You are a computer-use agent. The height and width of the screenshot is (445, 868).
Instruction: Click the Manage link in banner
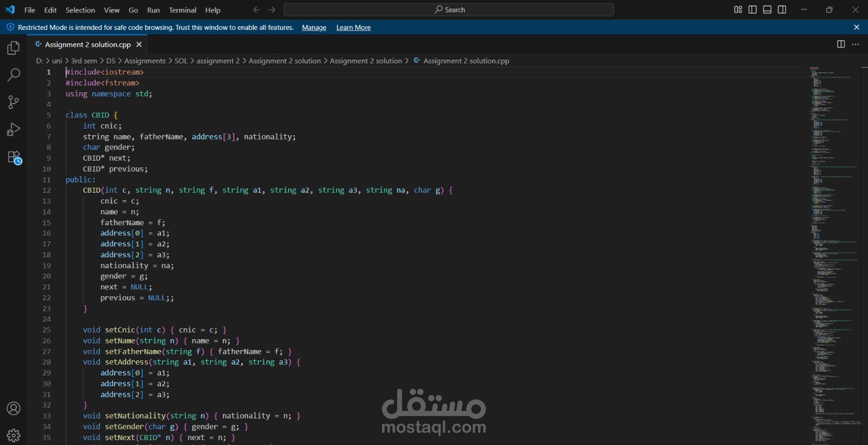[x=314, y=28]
